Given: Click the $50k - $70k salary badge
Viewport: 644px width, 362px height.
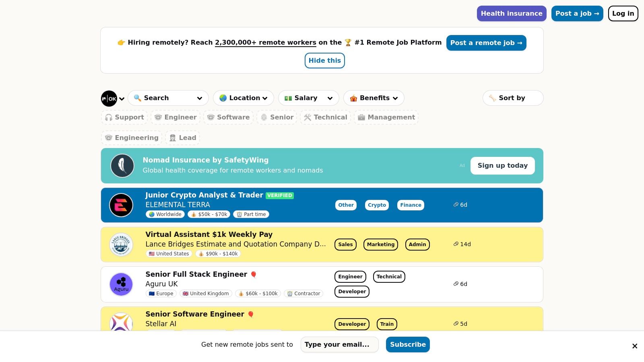Looking at the screenshot, I should click(x=209, y=214).
